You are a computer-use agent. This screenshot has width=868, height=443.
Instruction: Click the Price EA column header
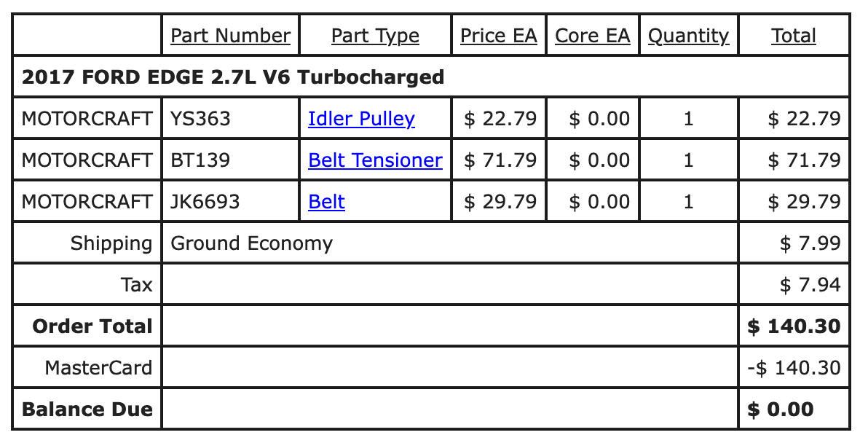[499, 36]
